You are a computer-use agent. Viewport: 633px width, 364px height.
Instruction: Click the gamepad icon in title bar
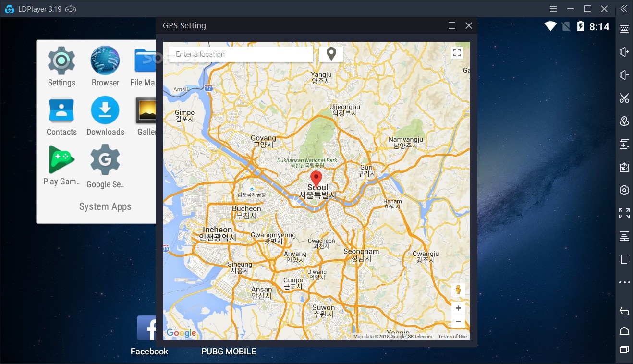[71, 9]
